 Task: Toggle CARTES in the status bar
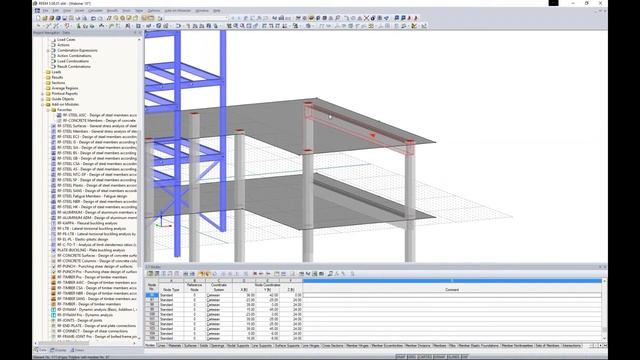click(424, 357)
